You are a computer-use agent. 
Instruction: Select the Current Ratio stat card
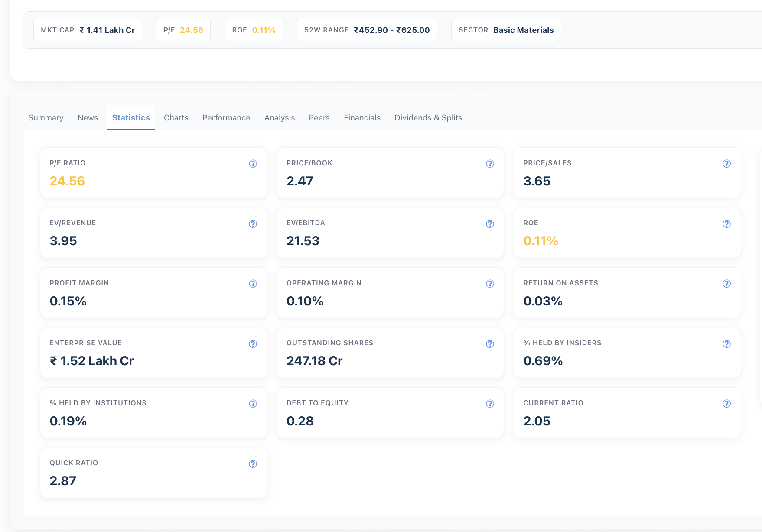coord(627,413)
